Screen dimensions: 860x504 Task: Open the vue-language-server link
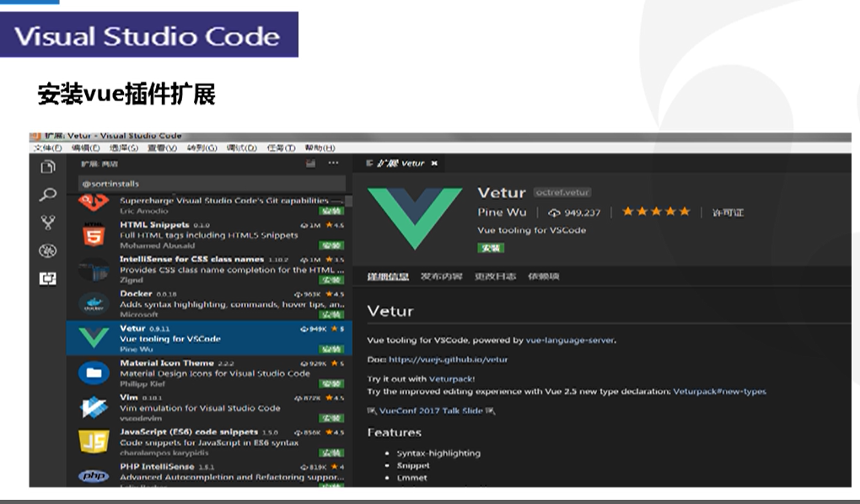coord(570,340)
